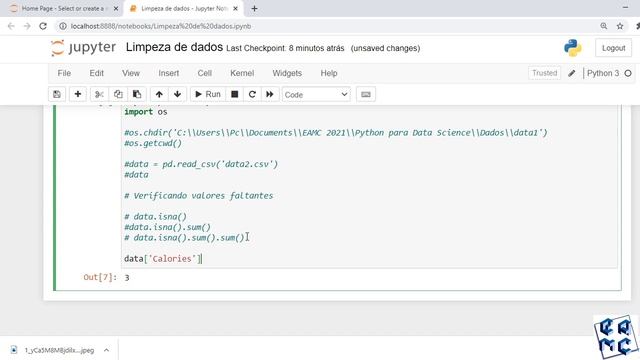Close the Home Page browser tab
Screen dimensions: 640x360
pos(116,8)
